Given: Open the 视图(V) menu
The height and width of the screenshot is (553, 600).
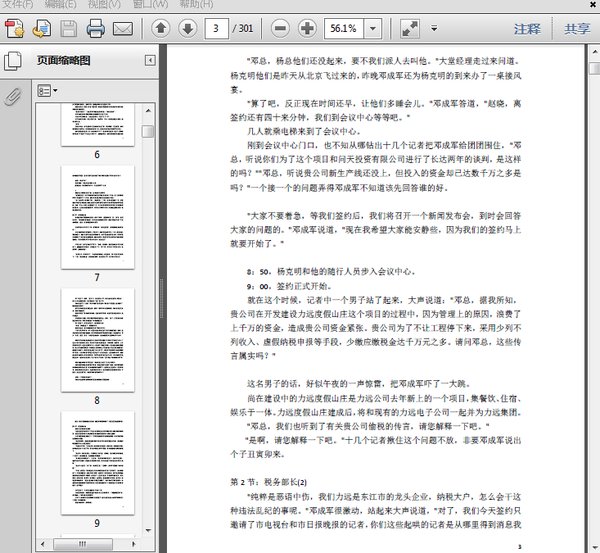Looking at the screenshot, I should click(x=104, y=4).
